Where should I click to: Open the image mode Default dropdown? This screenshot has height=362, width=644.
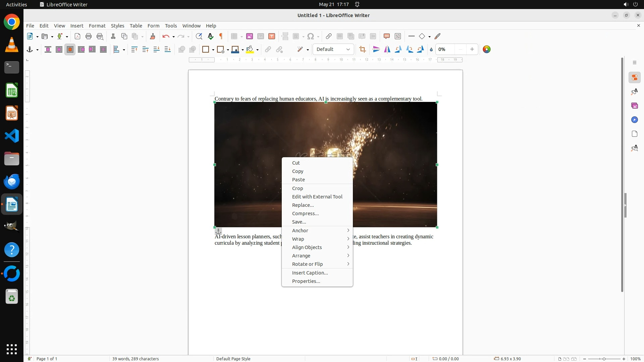coord(333,50)
